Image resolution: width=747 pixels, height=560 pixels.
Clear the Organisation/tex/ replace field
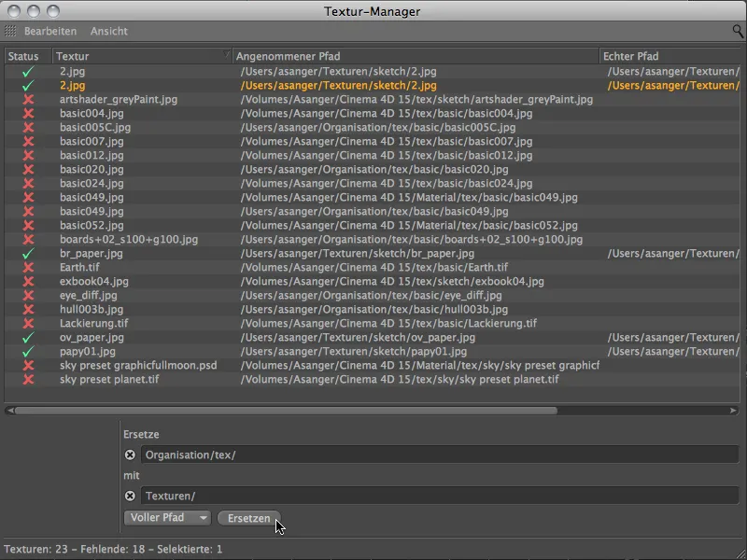pyautogui.click(x=130, y=455)
